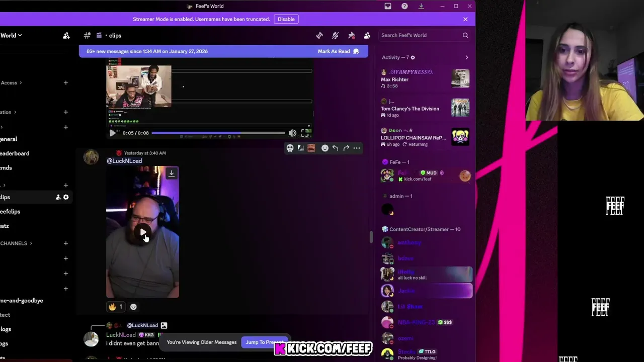
Task: Click the @LuckNLoad mention
Action: pos(124,161)
